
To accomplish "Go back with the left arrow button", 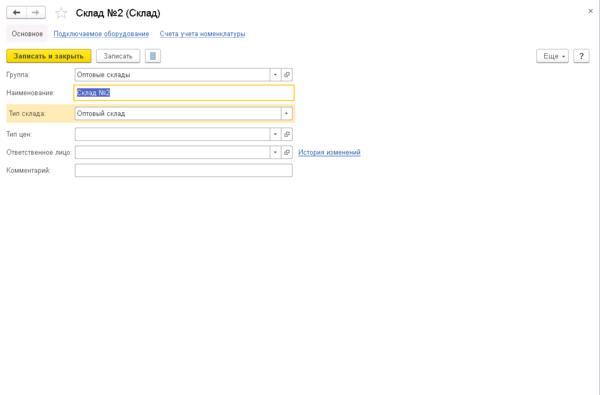I will [16, 13].
